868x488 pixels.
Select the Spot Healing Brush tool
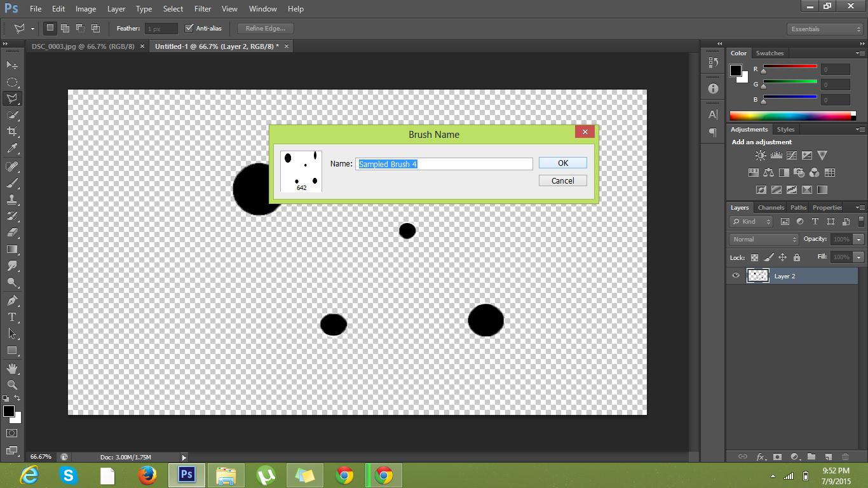tap(12, 166)
